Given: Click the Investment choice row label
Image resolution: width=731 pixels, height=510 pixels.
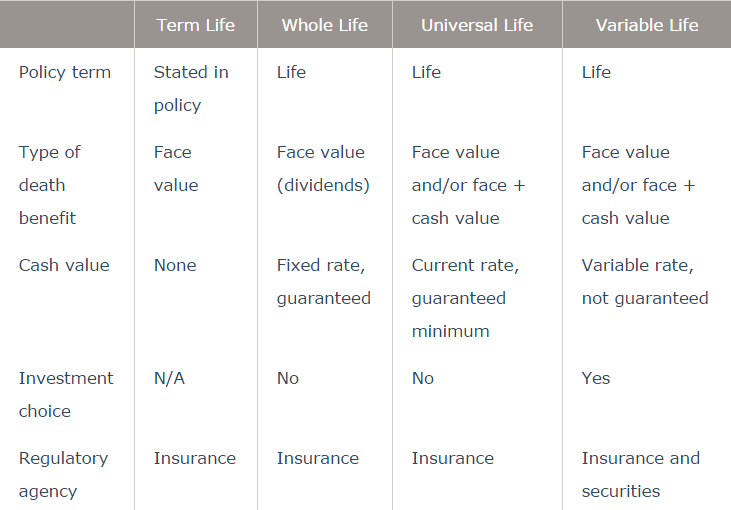Looking at the screenshot, I should tap(66, 394).
